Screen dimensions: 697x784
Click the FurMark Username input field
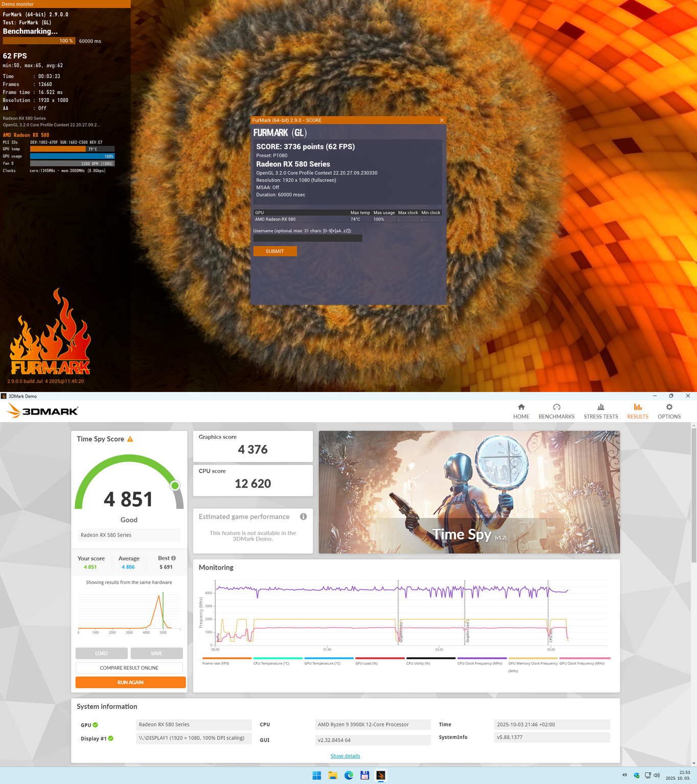[x=307, y=238]
